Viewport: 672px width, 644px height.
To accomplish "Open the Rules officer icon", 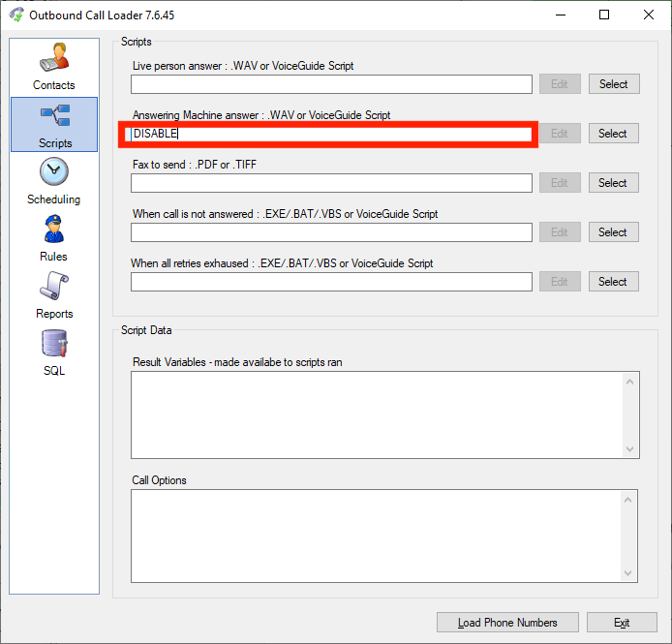I will pyautogui.click(x=54, y=229).
